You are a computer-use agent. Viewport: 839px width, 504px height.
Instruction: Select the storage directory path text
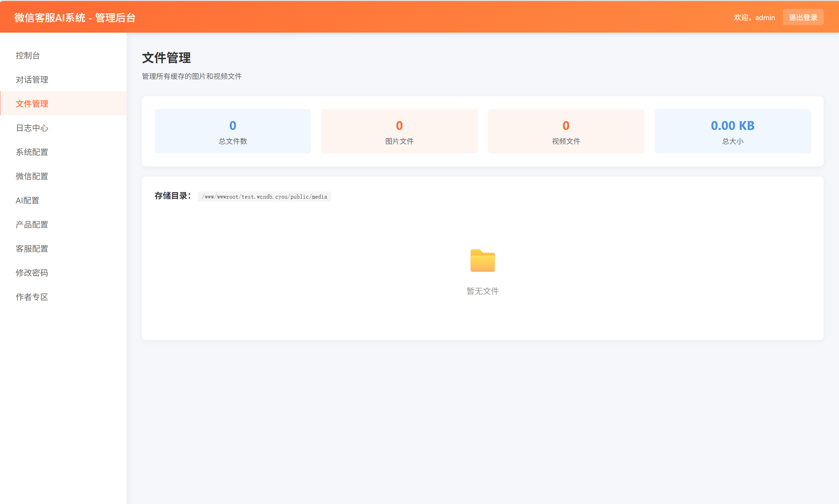(x=264, y=196)
